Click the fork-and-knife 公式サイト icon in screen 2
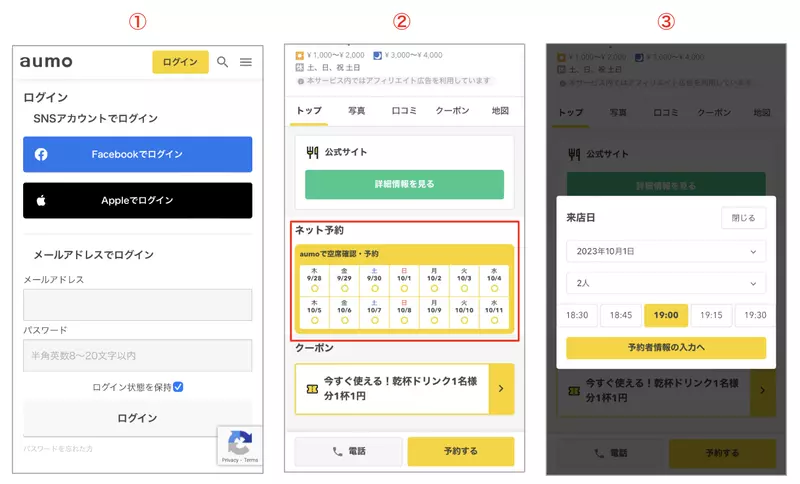Screen dimensions: 800x484 [312, 152]
